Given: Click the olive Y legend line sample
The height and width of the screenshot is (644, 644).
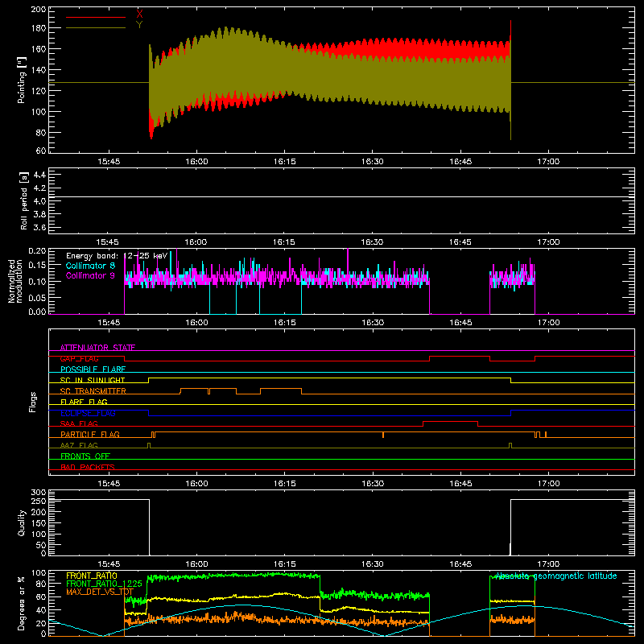Looking at the screenshot, I should pyautogui.click(x=96, y=28).
